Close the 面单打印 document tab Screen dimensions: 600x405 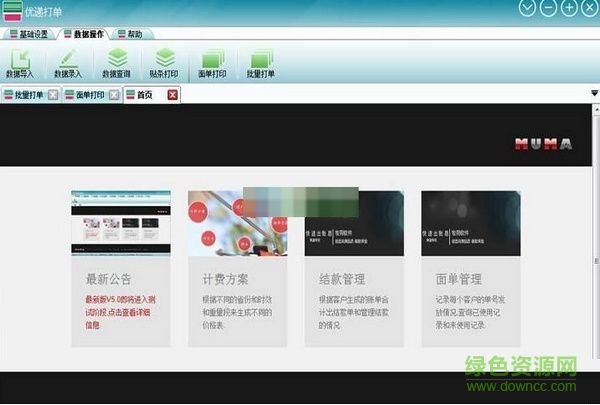114,95
